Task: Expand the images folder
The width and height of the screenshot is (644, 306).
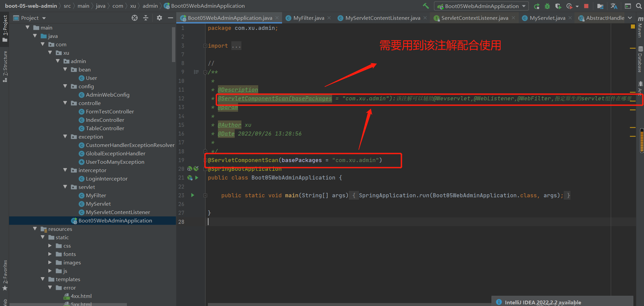Action: coord(50,262)
